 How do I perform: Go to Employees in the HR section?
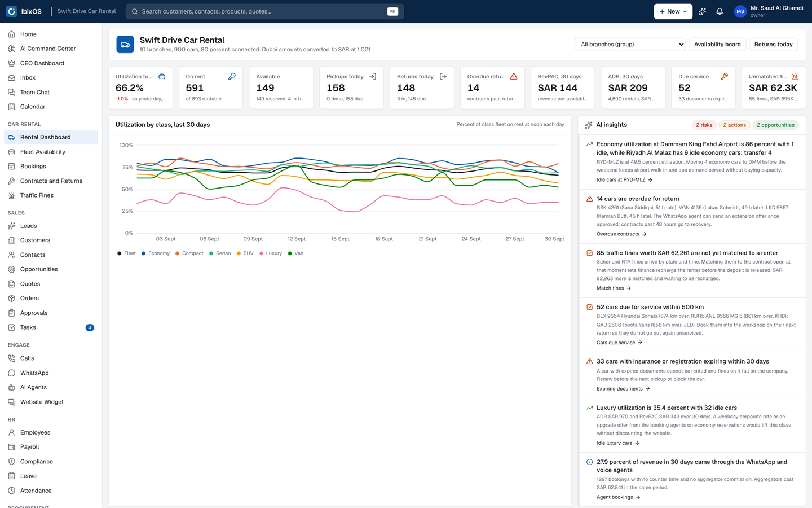(51, 432)
